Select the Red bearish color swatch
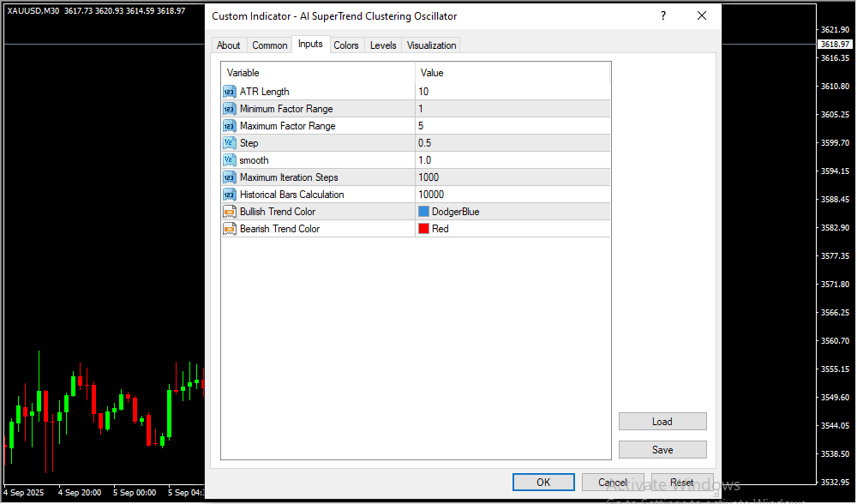The width and height of the screenshot is (857, 504). click(423, 229)
